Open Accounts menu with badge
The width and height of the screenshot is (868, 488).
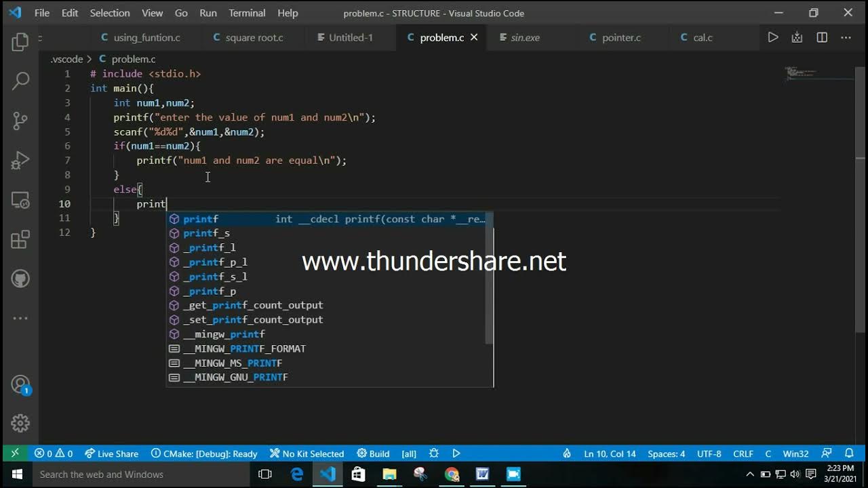(x=20, y=385)
